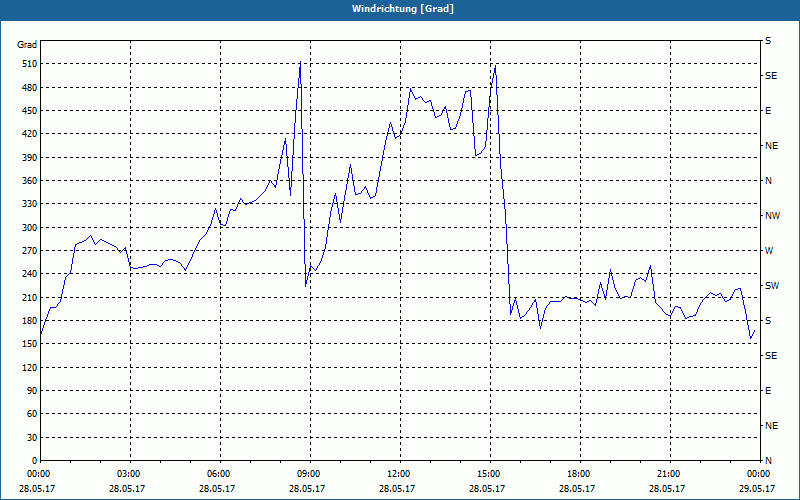Click the S compass label beside 180 gridline
This screenshot has width=800, height=500.
(768, 321)
